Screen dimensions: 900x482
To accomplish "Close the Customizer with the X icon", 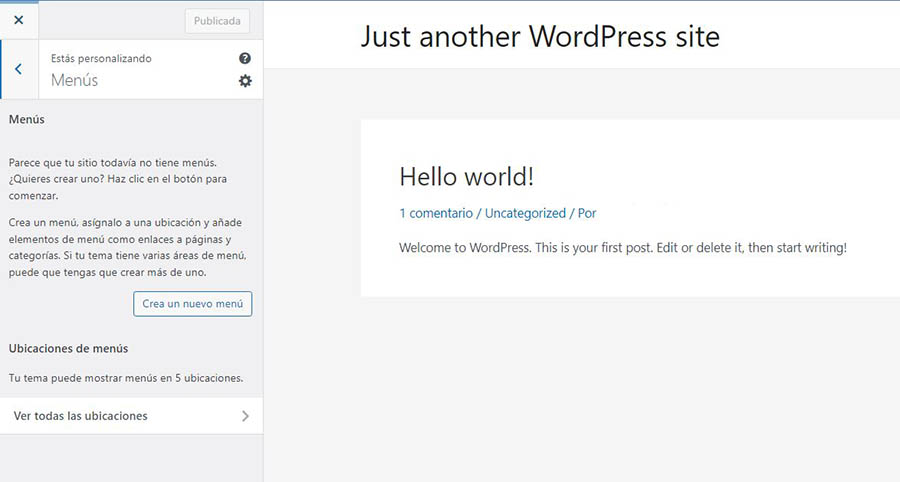I will click(18, 20).
